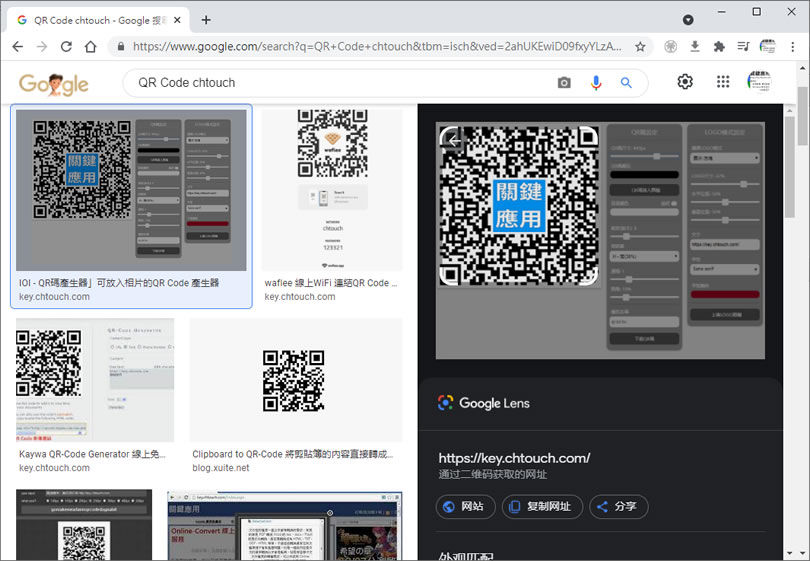Click the Kaywa QR-Code Generator title
810x561 pixels.
(x=92, y=454)
